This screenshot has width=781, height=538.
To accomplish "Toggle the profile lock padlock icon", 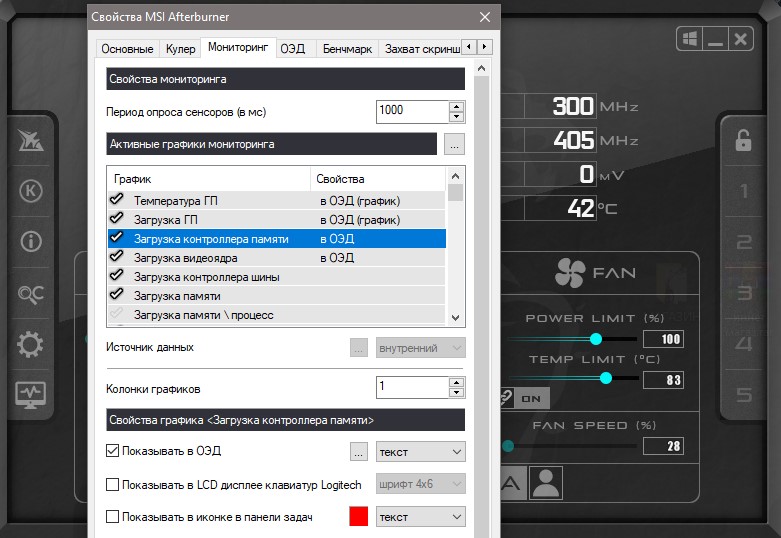I will tap(743, 140).
